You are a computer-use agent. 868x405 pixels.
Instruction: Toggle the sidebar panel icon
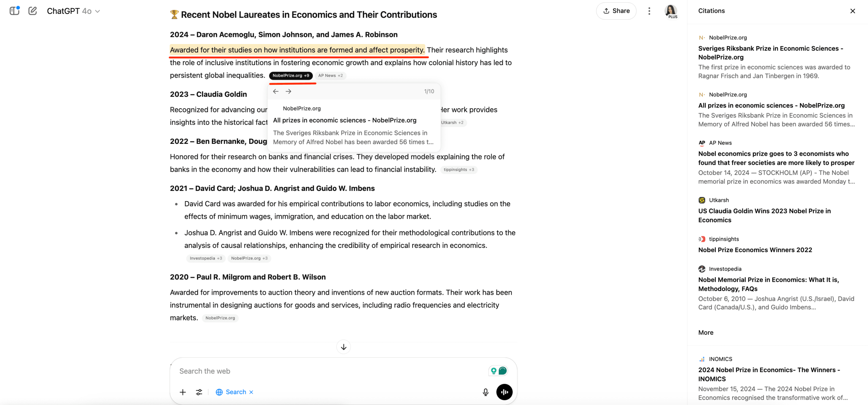click(14, 11)
